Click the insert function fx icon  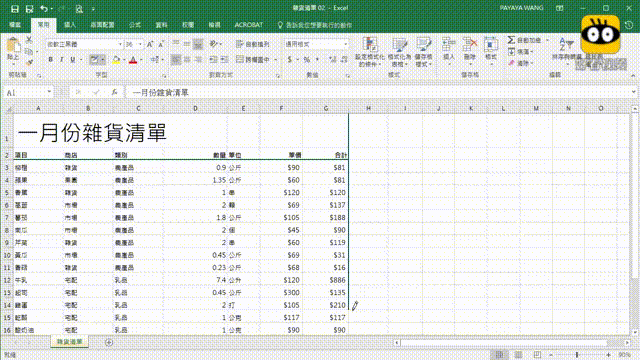coord(115,93)
